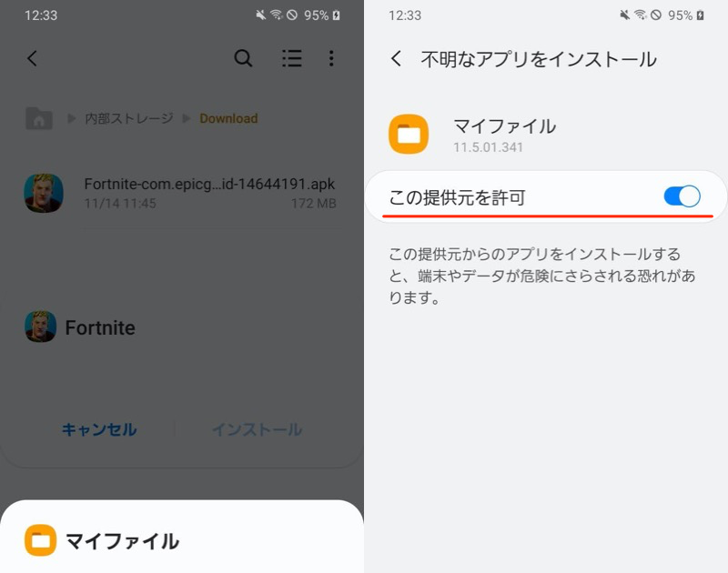Tap the search icon in My Files

pos(243,58)
